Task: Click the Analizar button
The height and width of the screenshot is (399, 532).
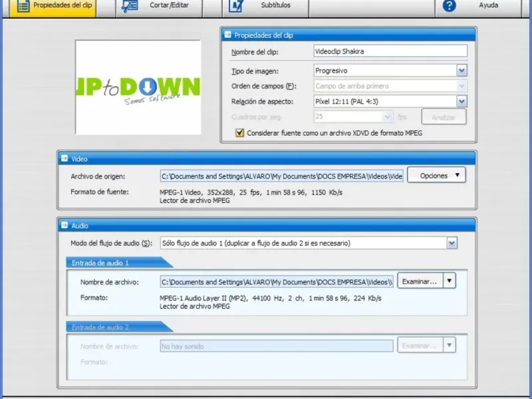Action: [444, 117]
